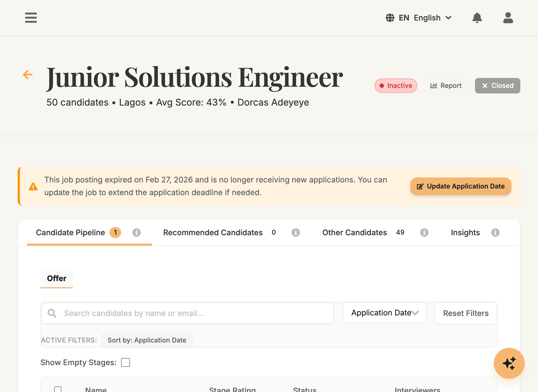Click the Closed status button
The width and height of the screenshot is (538, 392).
tap(497, 86)
